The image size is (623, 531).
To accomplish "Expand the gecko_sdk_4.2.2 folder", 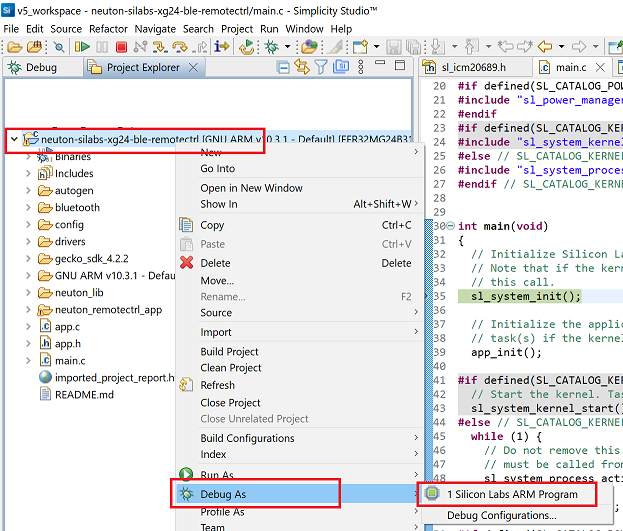I will click(29, 258).
